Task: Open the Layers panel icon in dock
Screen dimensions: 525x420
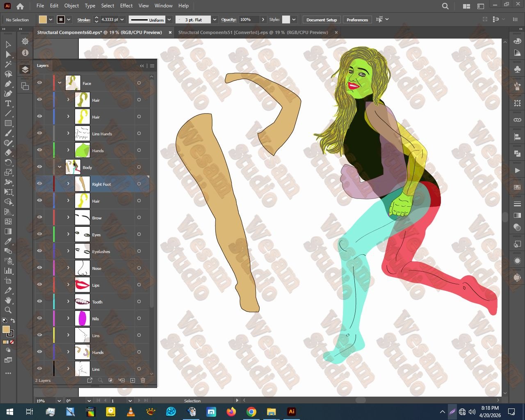Action: [x=25, y=70]
